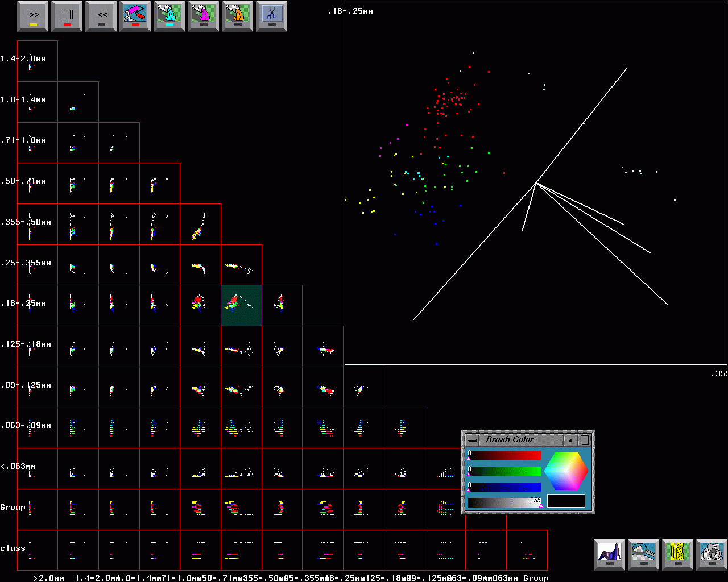This screenshot has width=728, height=582.
Task: Click the scissors cut tool
Action: tap(271, 16)
